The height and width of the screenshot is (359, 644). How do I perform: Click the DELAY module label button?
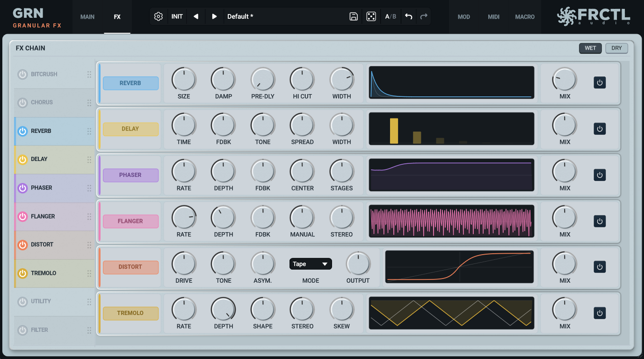130,129
